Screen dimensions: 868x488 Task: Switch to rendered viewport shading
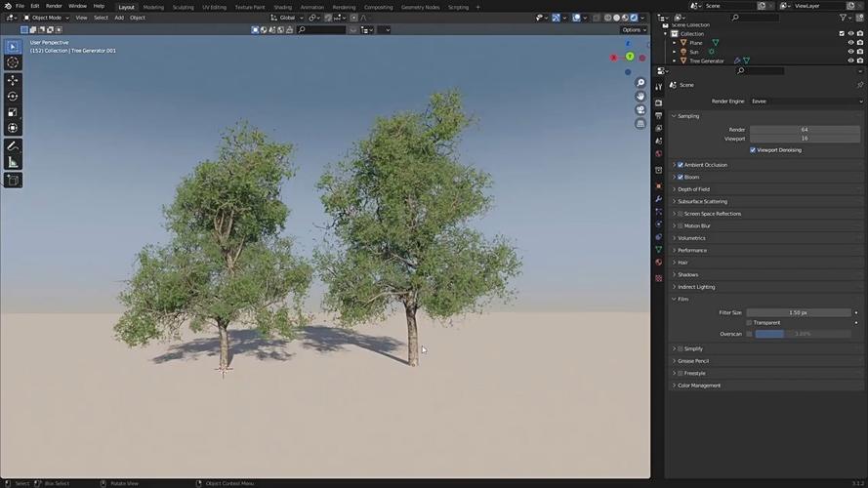(634, 18)
